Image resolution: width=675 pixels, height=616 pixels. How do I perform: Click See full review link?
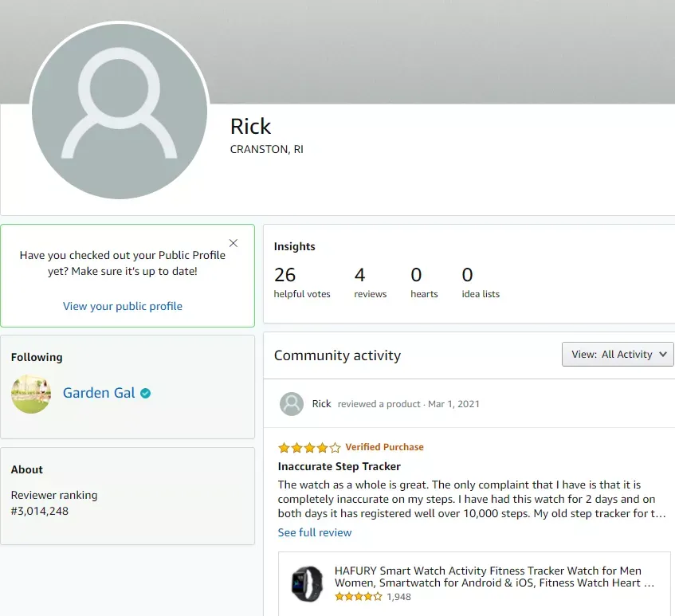tap(315, 532)
